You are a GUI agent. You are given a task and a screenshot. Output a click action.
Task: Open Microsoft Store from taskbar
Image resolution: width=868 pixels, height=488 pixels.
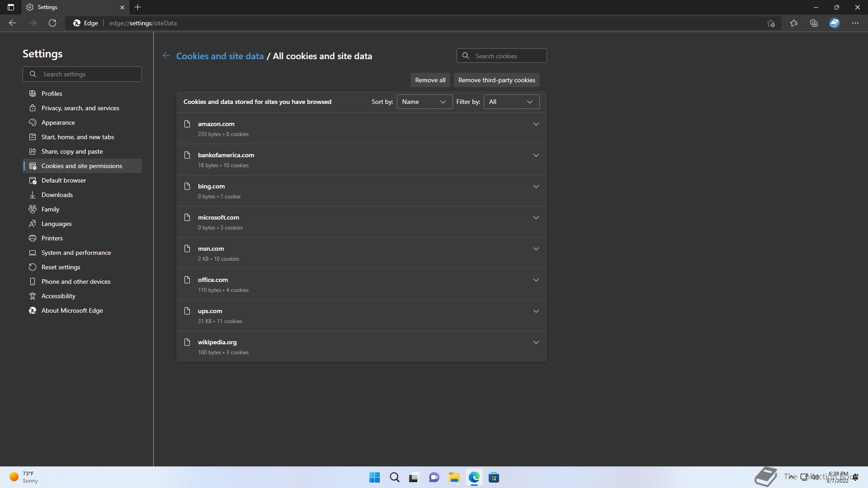(x=494, y=478)
